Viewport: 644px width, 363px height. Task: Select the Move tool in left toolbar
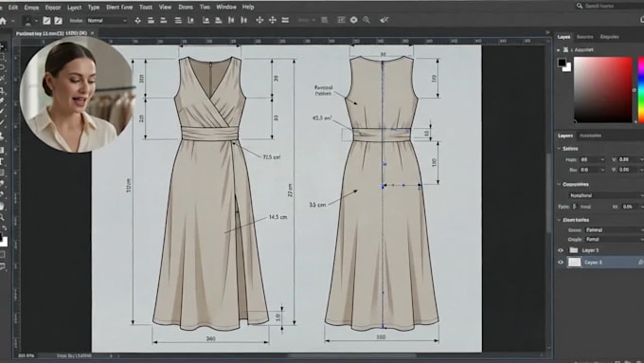point(2,46)
